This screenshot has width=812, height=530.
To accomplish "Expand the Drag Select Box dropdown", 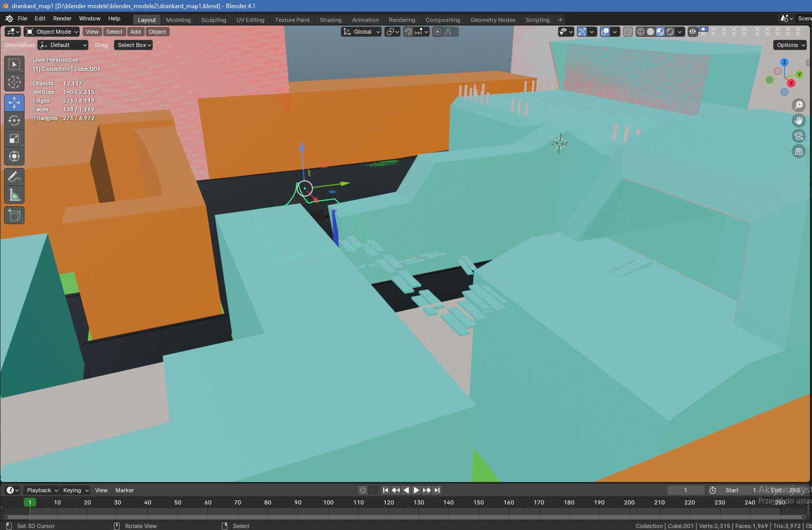I will 133,45.
